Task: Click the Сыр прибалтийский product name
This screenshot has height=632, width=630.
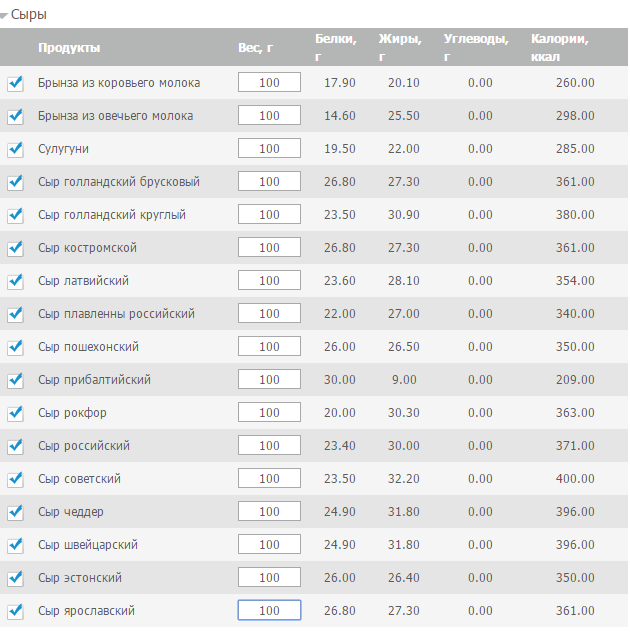Action: [x=94, y=380]
